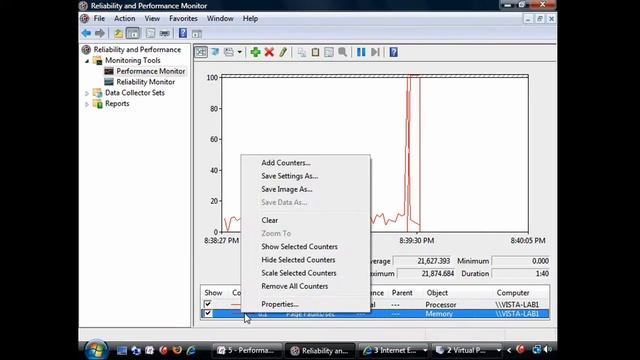Click the Highlight pencil icon
Viewport: 640px width, 360px height.
point(283,52)
